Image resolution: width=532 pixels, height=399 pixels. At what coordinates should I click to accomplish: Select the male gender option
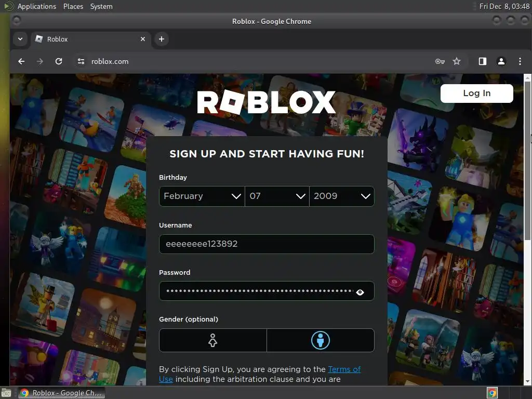320,340
